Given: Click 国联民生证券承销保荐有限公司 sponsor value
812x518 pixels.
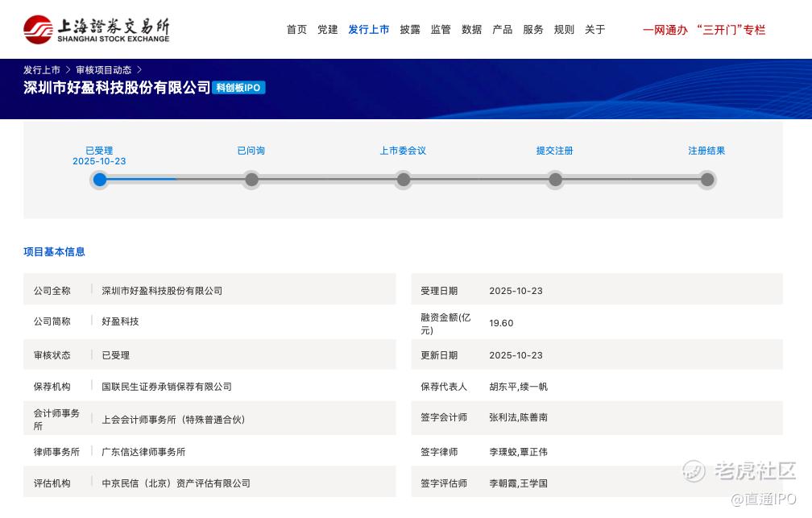Looking at the screenshot, I should (167, 387).
